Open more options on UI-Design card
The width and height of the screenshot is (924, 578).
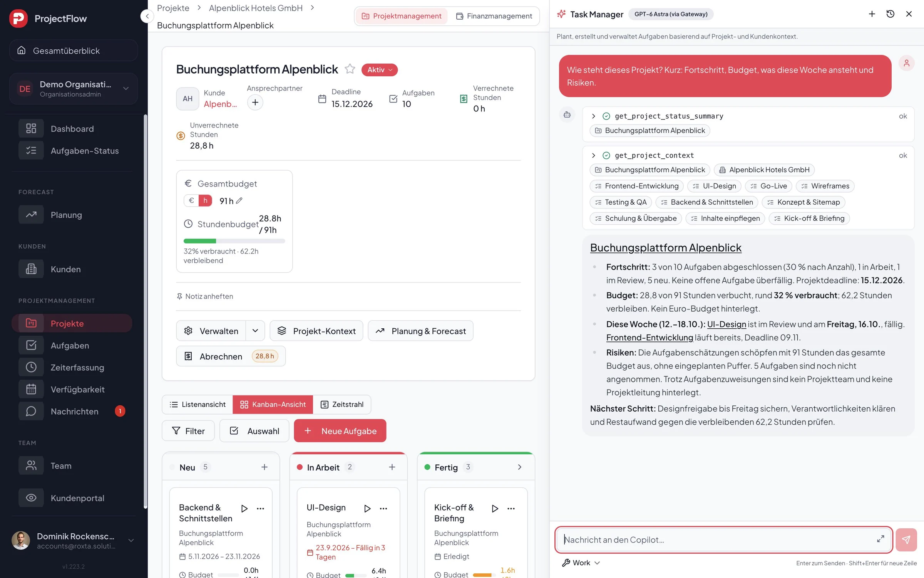click(383, 508)
